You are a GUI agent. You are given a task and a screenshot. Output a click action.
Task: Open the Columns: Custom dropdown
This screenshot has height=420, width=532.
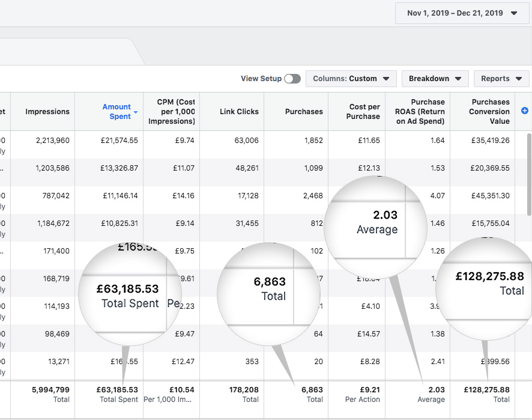coord(351,79)
